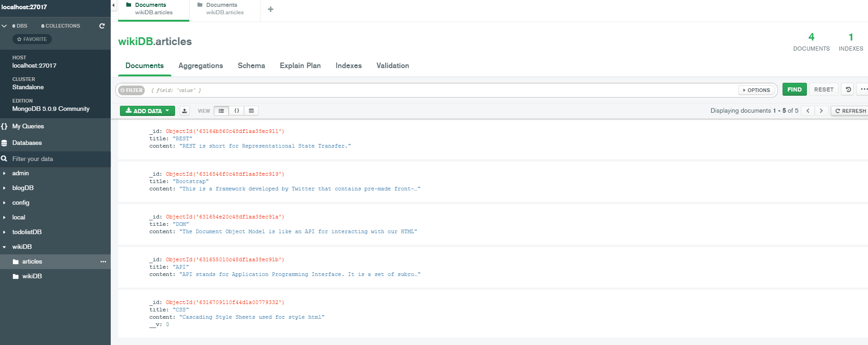
Task: Open the Indexes tab
Action: pos(349,66)
